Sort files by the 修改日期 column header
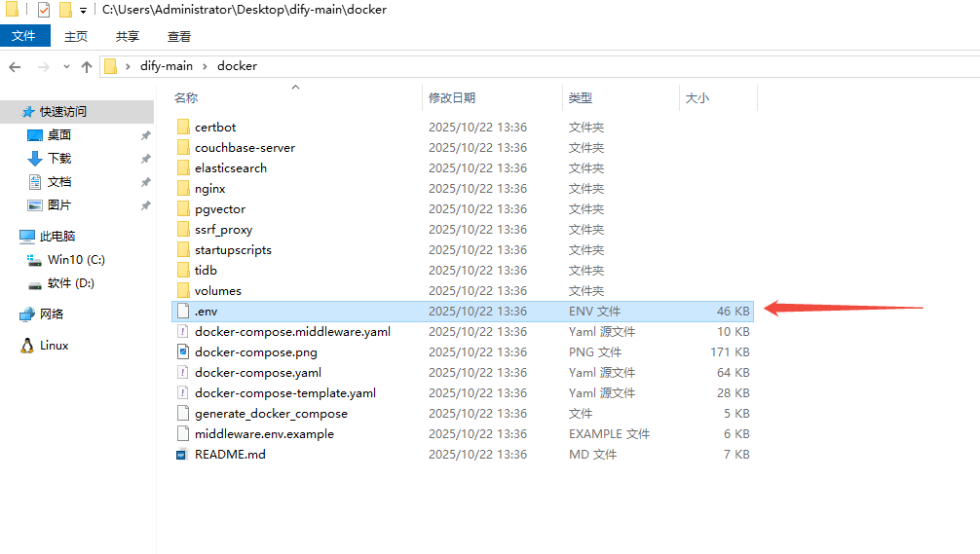 point(452,98)
